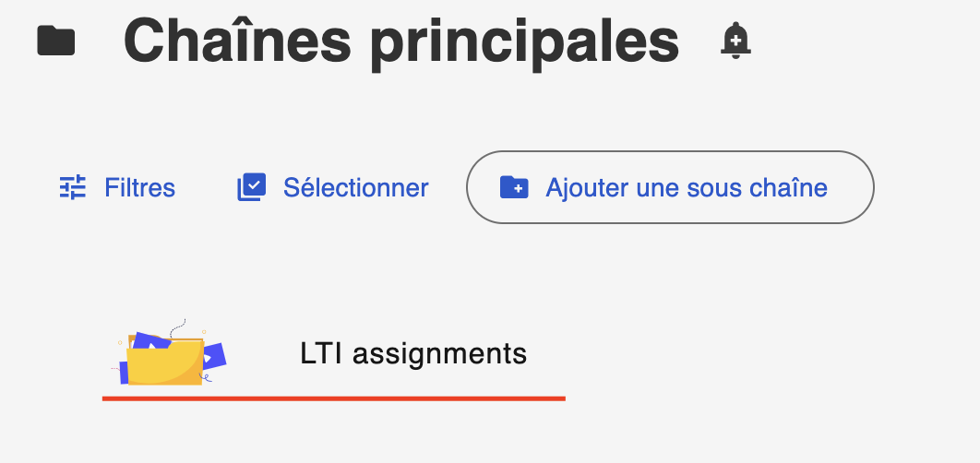
Task: Click the Filtres sliders icon
Action: (x=72, y=188)
